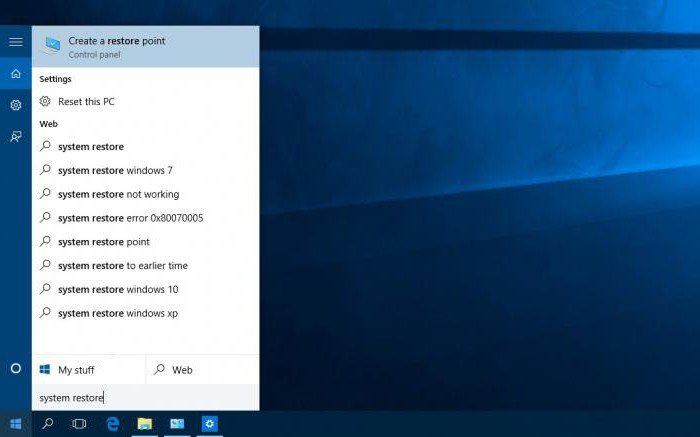Open 'Reset this PC' settings result
The image size is (700, 437).
(86, 101)
